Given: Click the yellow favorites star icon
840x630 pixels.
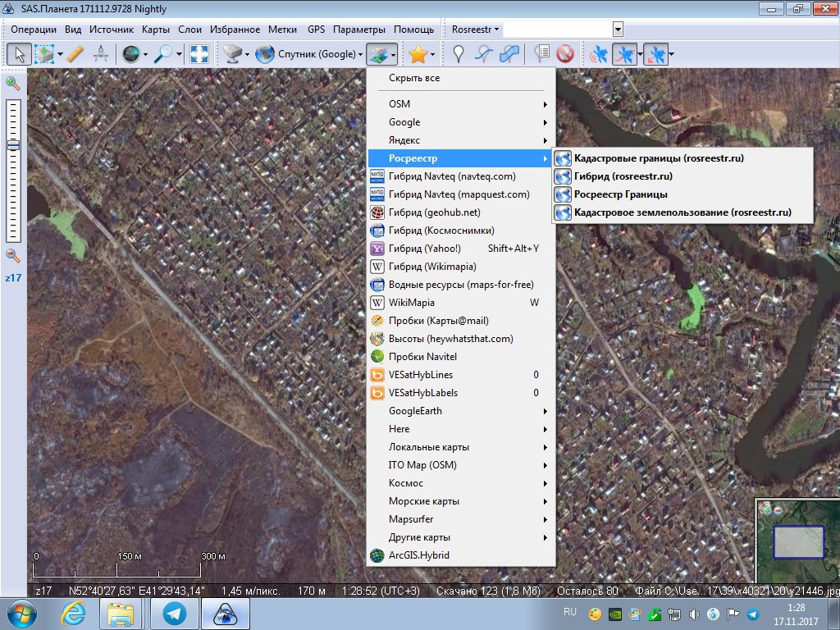Looking at the screenshot, I should click(418, 54).
